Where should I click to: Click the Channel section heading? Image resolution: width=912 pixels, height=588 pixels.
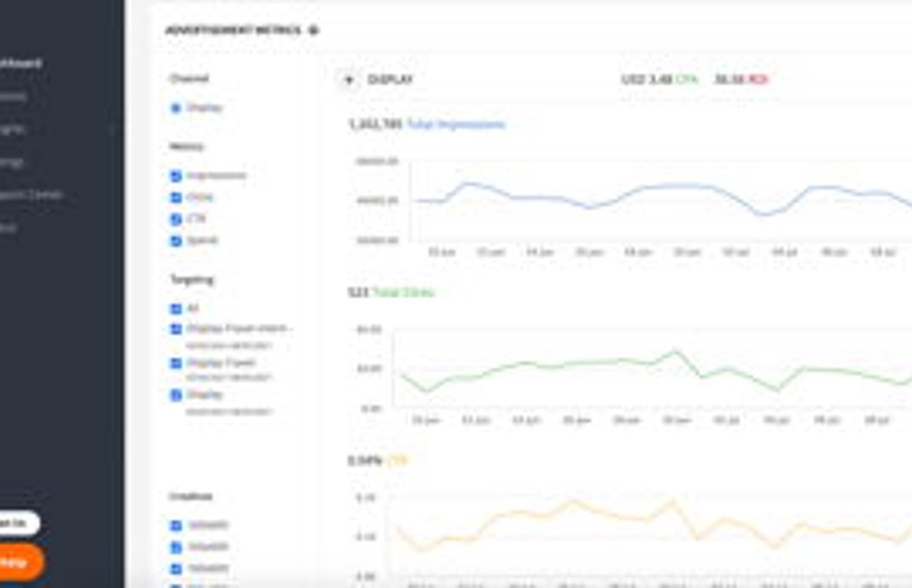(189, 78)
